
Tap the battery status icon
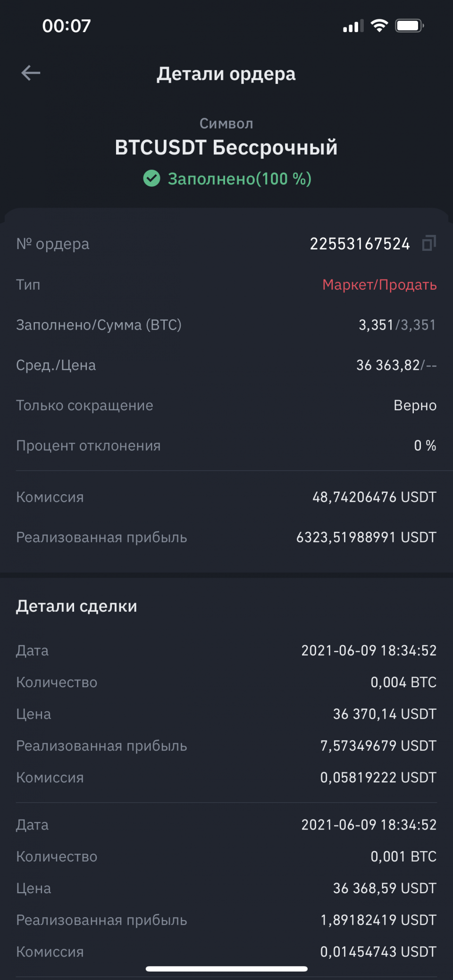(409, 25)
